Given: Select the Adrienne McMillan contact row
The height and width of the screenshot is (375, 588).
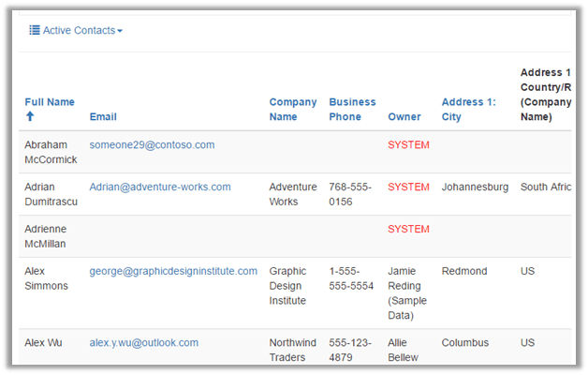Looking at the screenshot, I should [51, 236].
